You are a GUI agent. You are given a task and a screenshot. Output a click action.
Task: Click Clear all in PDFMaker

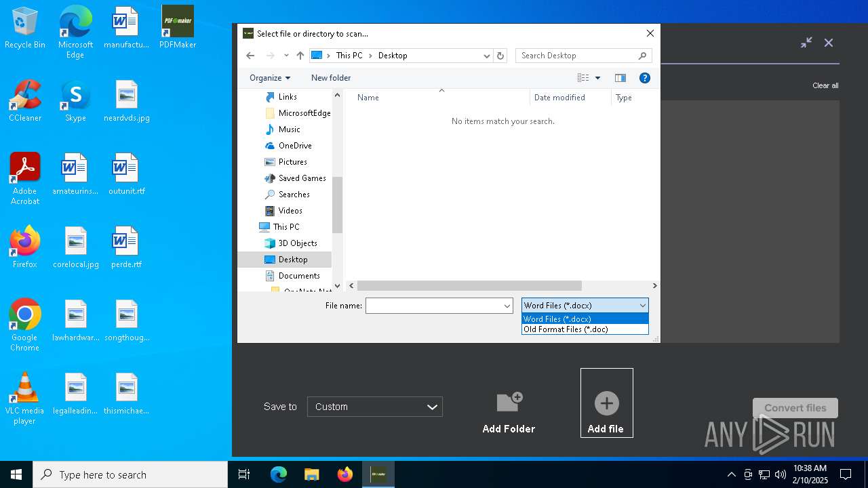coord(825,85)
